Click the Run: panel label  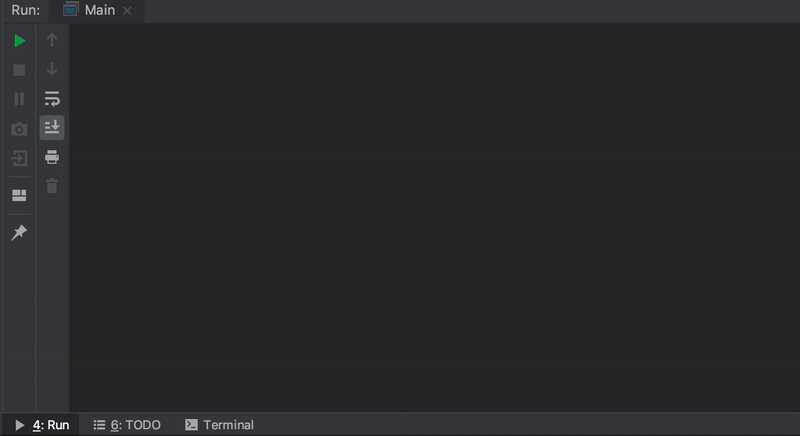click(26, 10)
